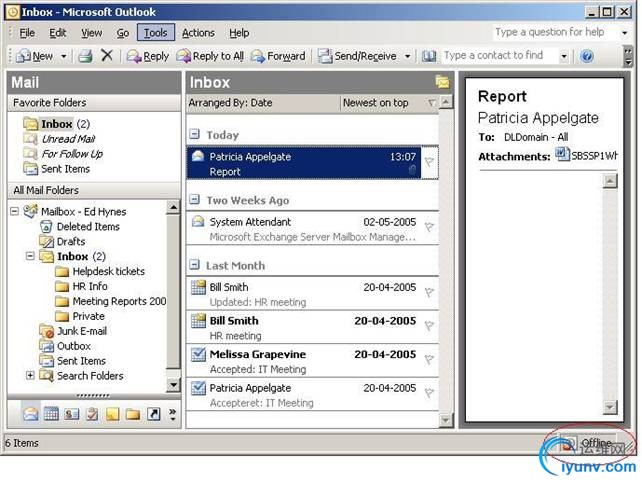Toggle flag on Melissa Grapevine message
This screenshot has width=642, height=483.
(x=429, y=359)
